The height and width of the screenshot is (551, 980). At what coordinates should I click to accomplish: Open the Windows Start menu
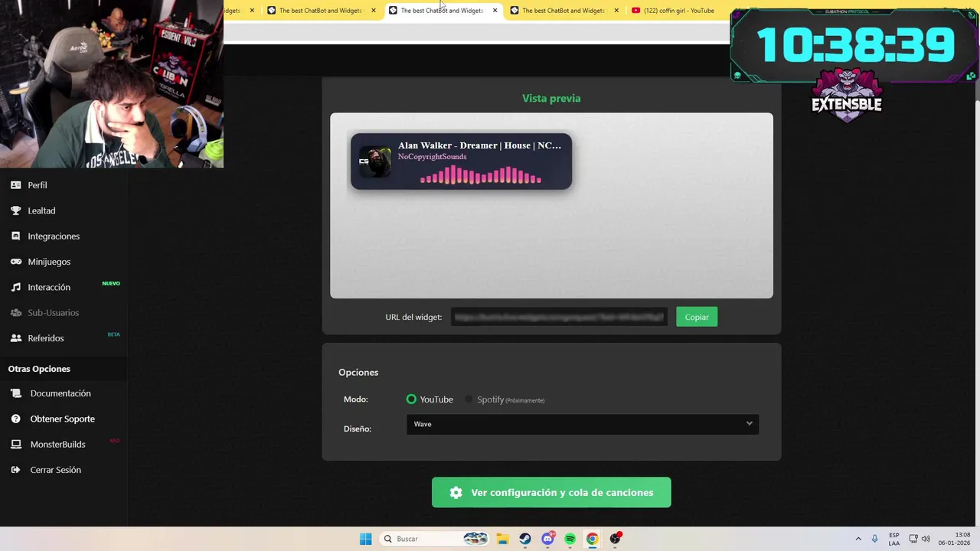pos(366,539)
